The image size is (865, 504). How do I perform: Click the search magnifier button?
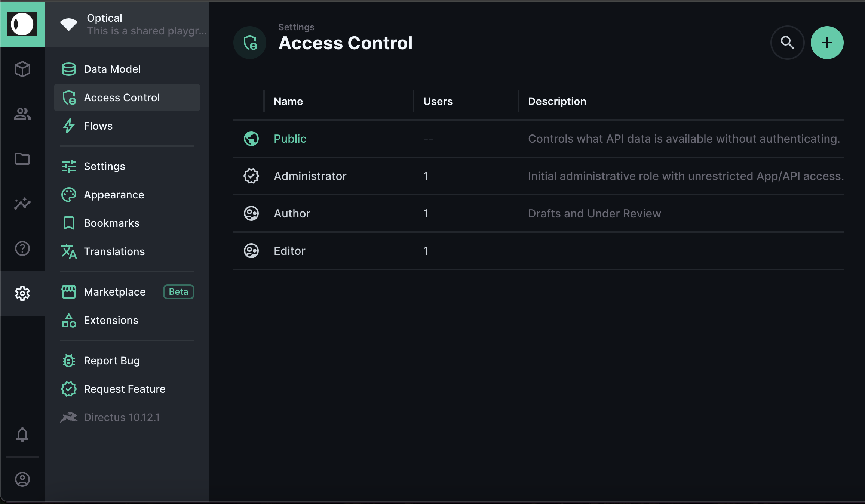788,43
